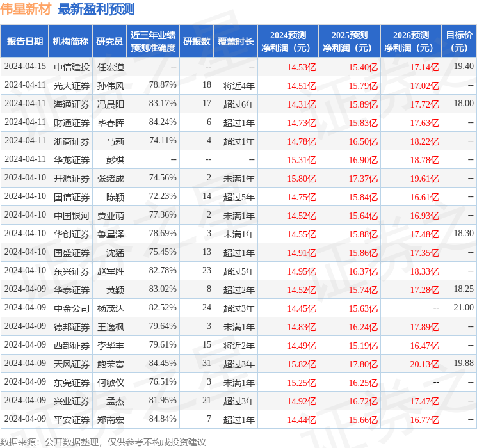Click analyst name 鲍荣富

click(x=111, y=364)
